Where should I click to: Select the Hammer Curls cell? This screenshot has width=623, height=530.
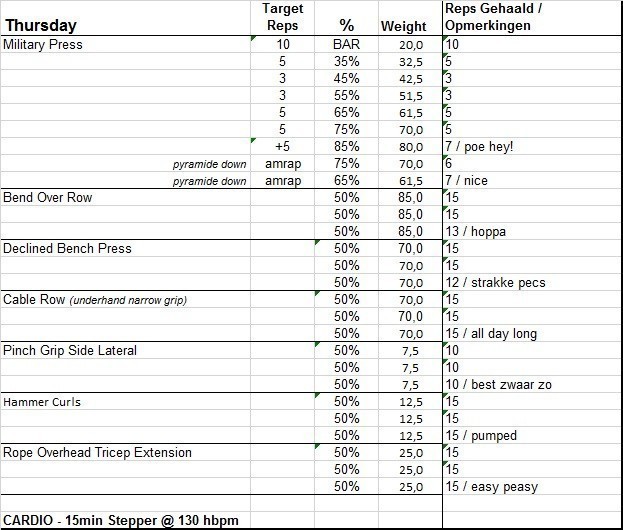coord(42,402)
